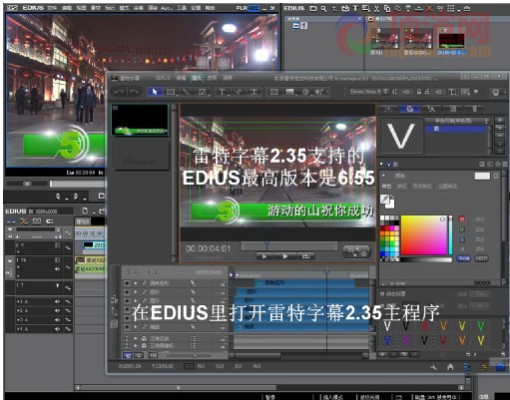The image size is (510, 400).
Task: Click the gray rounded button beside the blue button
Action: pos(481,258)
